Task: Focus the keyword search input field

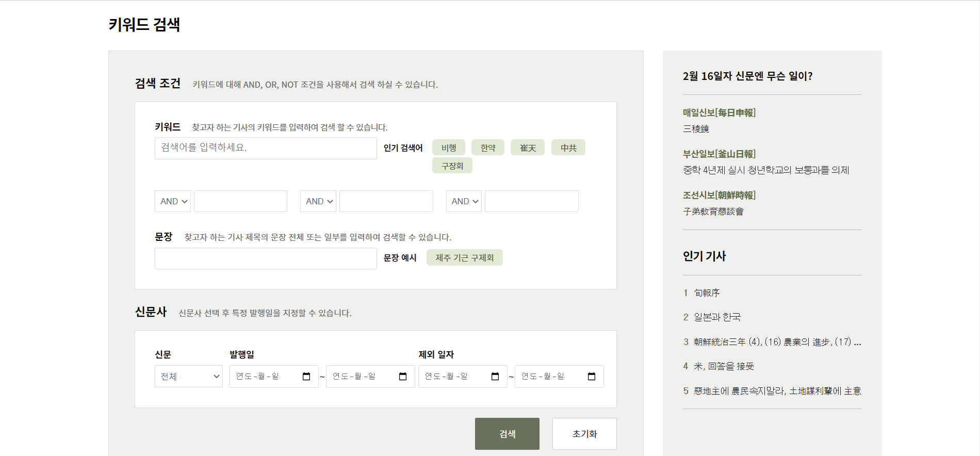Action: tap(266, 148)
